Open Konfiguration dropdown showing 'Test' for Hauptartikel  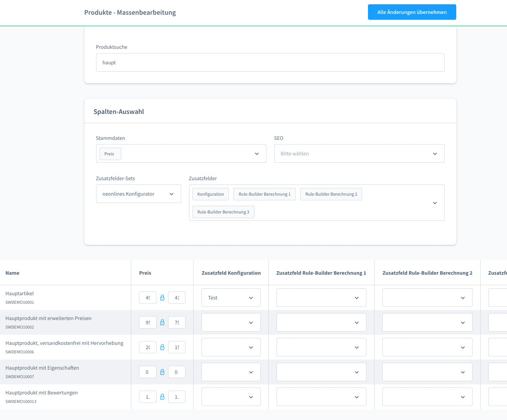point(231,298)
